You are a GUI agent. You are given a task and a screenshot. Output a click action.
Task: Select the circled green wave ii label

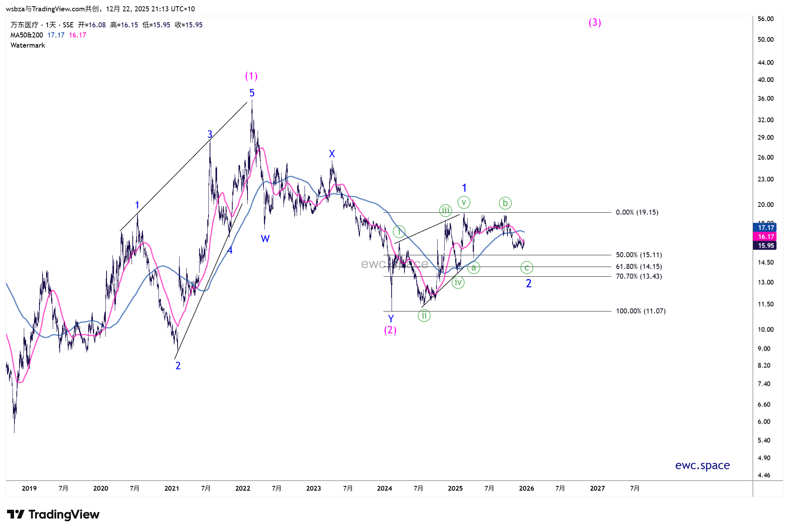click(x=424, y=315)
